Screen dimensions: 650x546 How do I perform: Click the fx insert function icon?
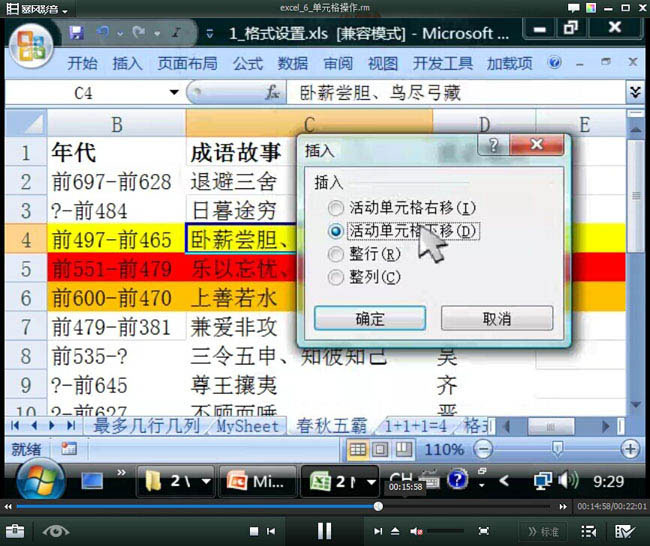pyautogui.click(x=272, y=92)
